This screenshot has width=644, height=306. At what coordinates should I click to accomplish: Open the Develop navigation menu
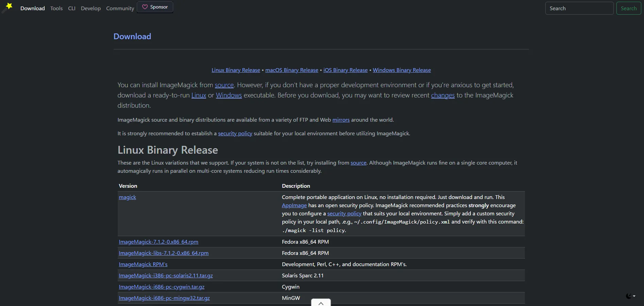[91, 8]
